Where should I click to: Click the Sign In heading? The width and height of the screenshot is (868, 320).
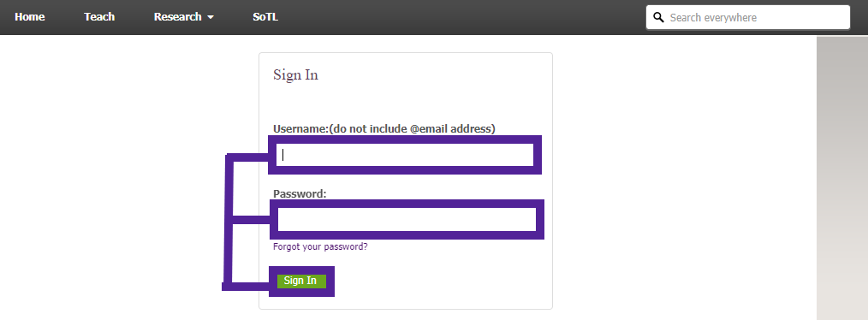coord(295,74)
